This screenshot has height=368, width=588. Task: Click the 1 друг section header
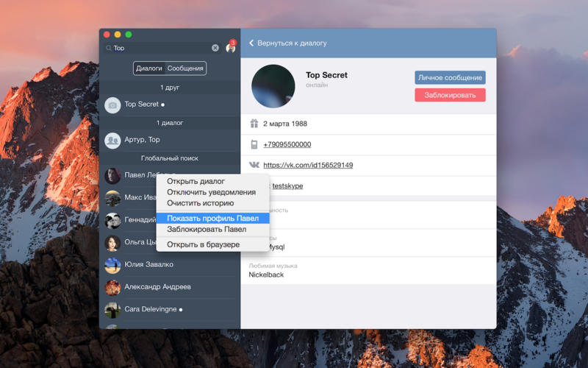pyautogui.click(x=170, y=87)
